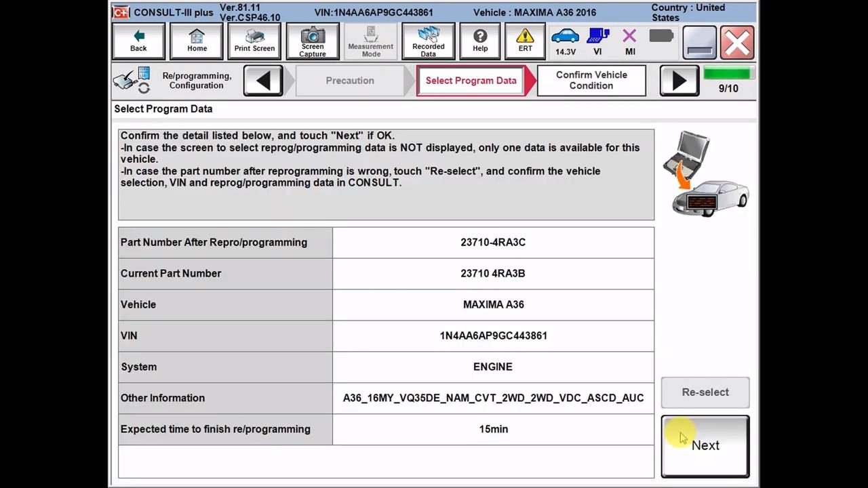The image size is (868, 488).
Task: Open Recorded Data
Action: click(429, 41)
